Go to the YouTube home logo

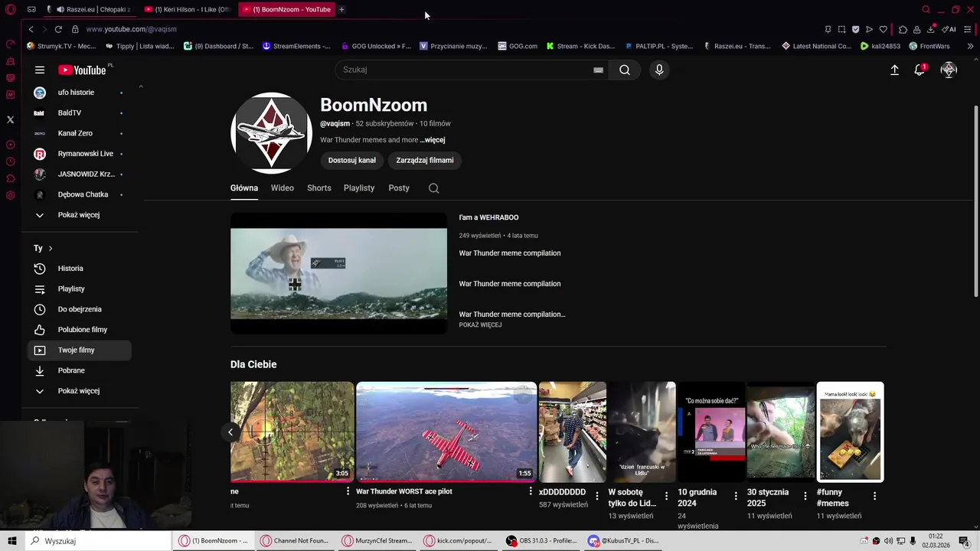coord(82,70)
